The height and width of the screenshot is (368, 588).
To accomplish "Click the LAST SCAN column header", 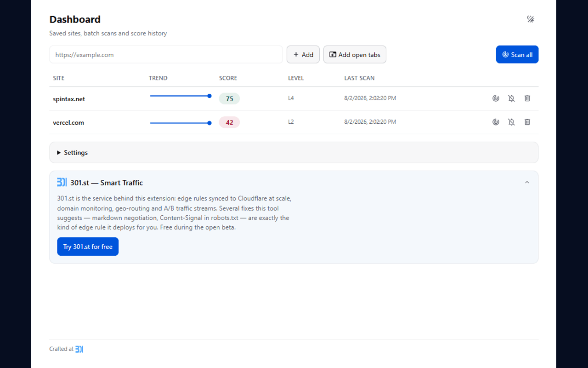I will (x=360, y=78).
